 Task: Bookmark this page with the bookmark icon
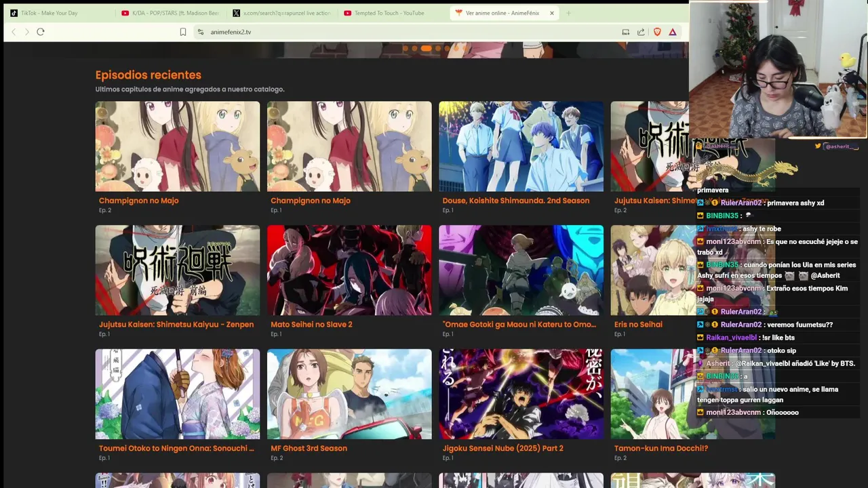(183, 32)
